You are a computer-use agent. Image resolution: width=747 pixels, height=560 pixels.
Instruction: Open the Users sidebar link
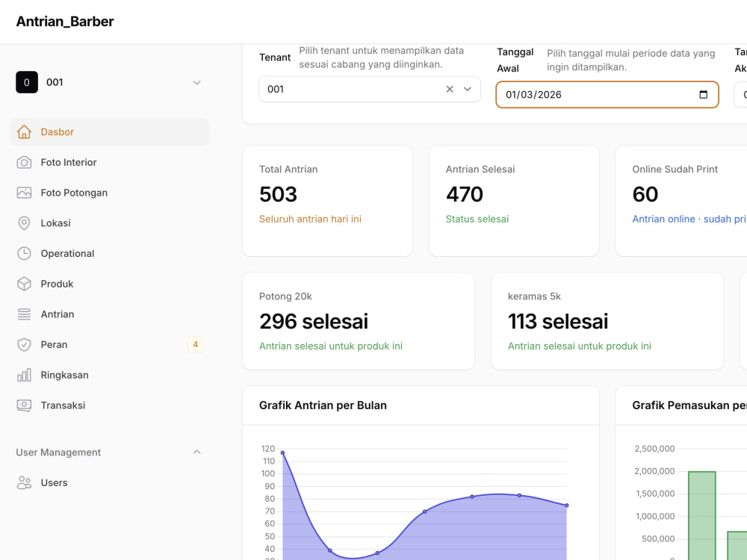pyautogui.click(x=110, y=483)
